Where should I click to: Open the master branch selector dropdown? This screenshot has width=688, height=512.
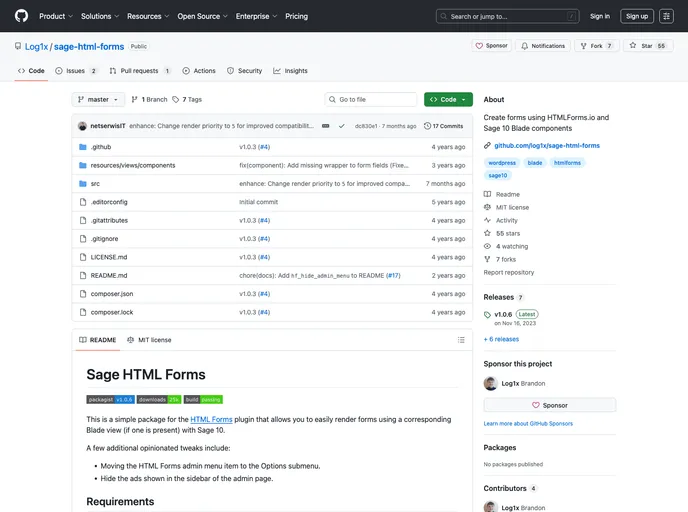click(98, 100)
